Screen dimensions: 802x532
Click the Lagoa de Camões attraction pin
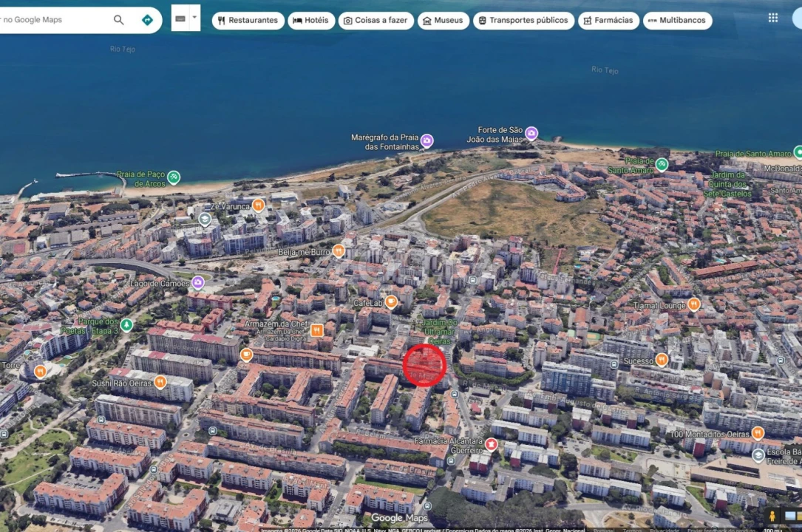pos(197,282)
